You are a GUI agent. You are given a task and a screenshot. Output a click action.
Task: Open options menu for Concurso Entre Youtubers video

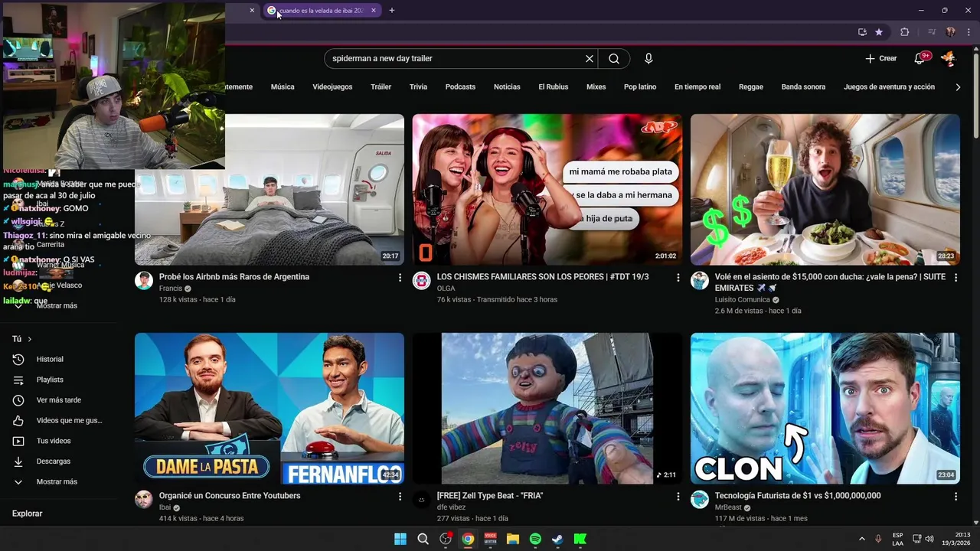[x=400, y=497]
